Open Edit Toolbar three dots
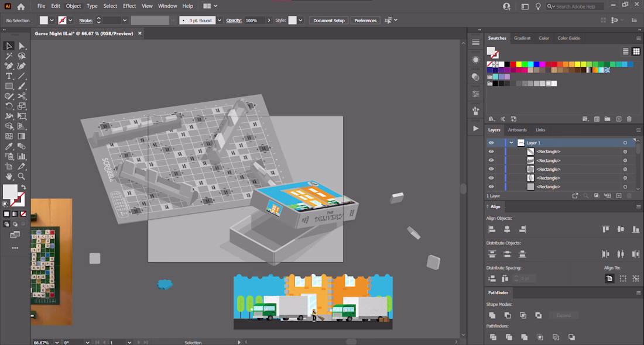The image size is (644, 345). 15,248
